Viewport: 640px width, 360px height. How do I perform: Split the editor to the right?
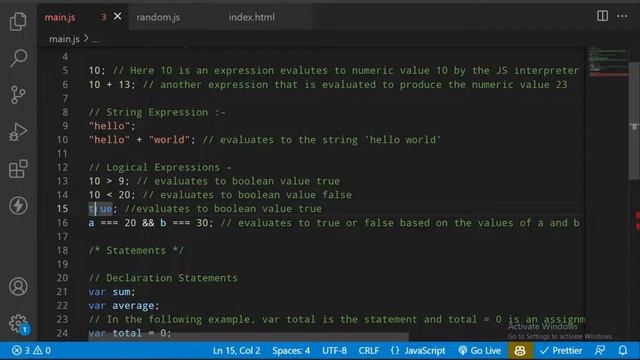[602, 16]
